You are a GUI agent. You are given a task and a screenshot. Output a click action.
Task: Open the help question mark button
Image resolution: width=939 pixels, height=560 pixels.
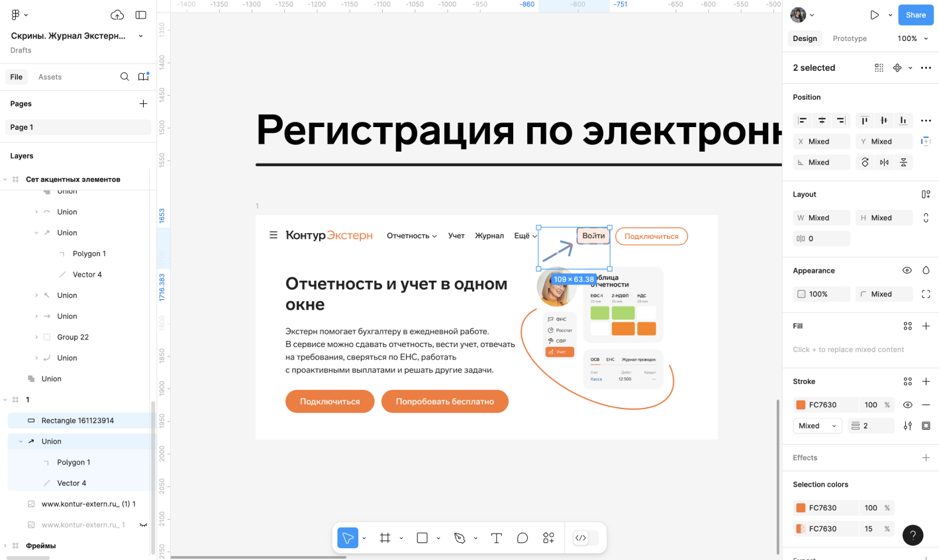click(x=913, y=535)
